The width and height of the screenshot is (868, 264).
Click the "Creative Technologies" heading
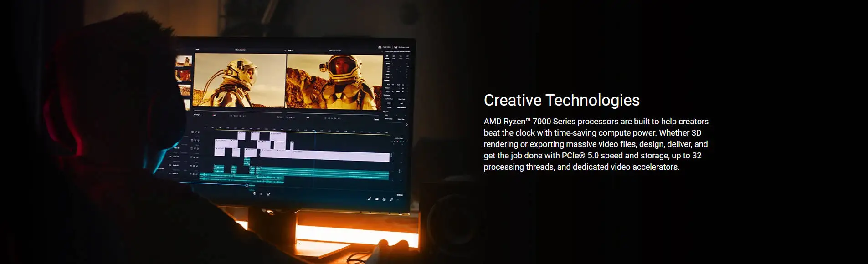pyautogui.click(x=561, y=100)
